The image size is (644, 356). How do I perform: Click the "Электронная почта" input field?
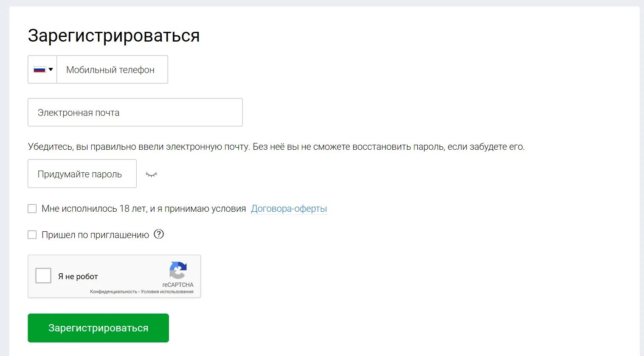tap(135, 112)
